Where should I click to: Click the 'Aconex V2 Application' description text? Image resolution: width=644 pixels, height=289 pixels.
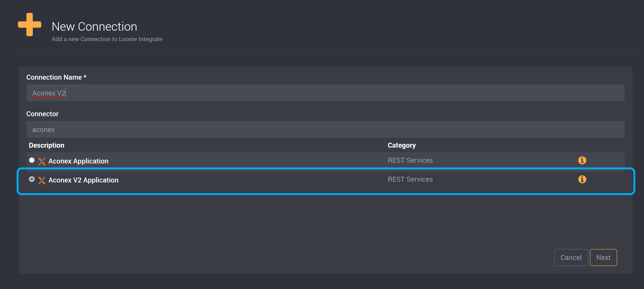click(84, 180)
